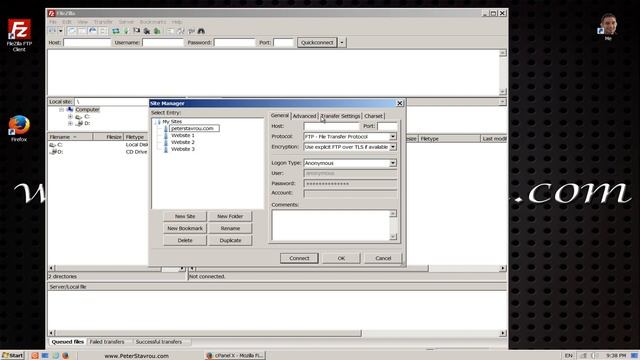
Task: Click the Username field in quickconnect bar
Action: click(x=163, y=42)
